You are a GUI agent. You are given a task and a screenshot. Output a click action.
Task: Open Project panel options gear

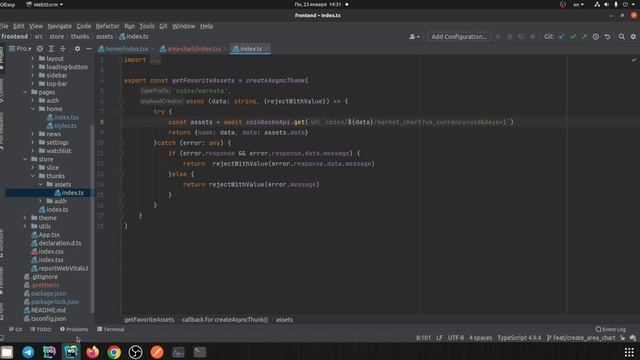pyautogui.click(x=77, y=49)
